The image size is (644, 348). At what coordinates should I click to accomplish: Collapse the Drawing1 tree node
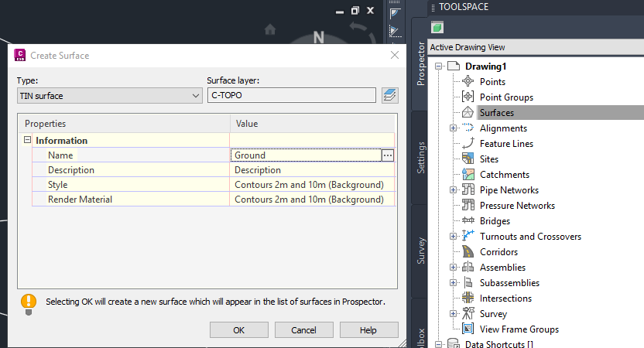[439, 66]
